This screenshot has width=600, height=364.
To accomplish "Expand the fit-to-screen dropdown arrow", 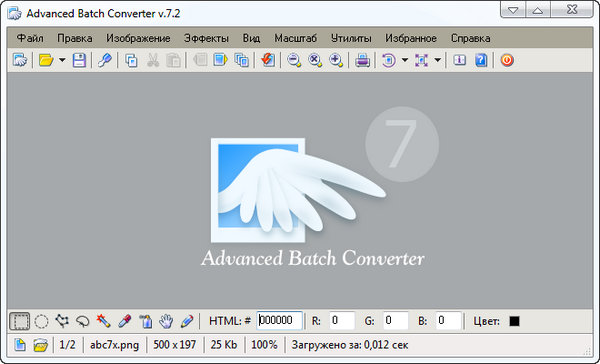I will pyautogui.click(x=438, y=60).
